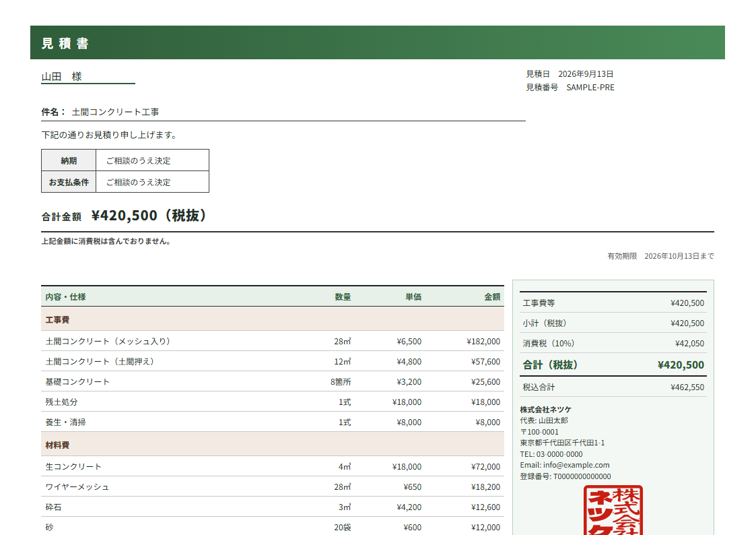The height and width of the screenshot is (535, 756).
Task: Click the 工事費 section row
Action: point(273,319)
